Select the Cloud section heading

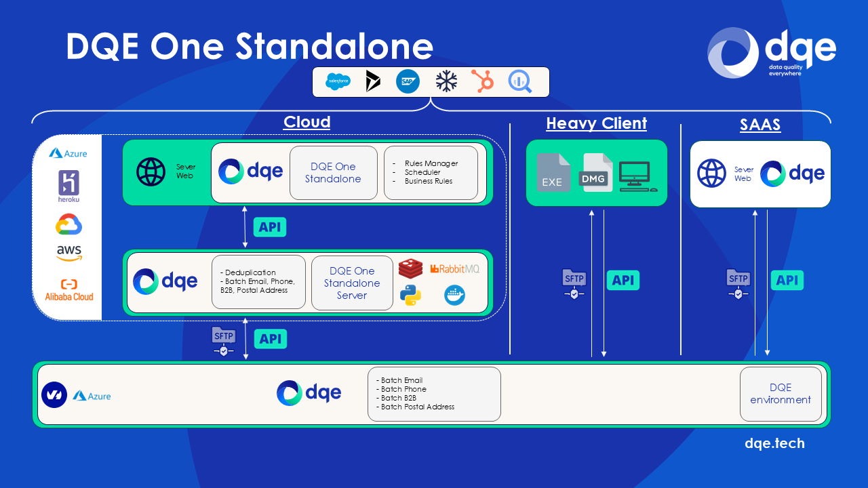pos(307,122)
